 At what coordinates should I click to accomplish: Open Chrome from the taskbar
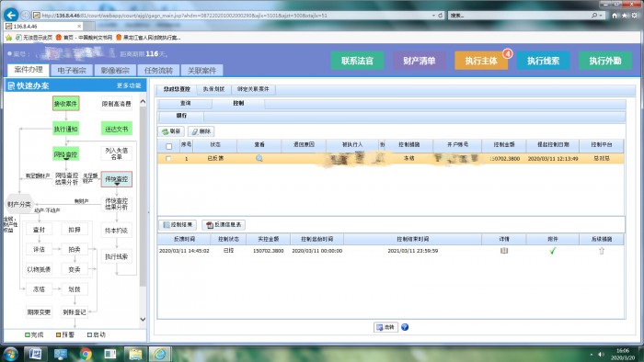(x=86, y=354)
